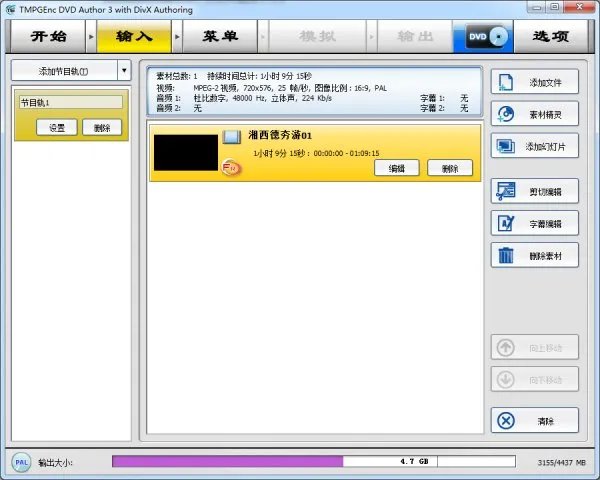
Task: Click Edit (编辑) on the 湘西德夯游01 clip
Action: [397, 168]
